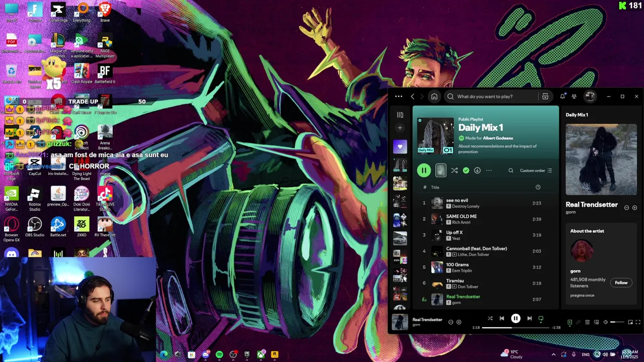Go back using Spotify's back arrow
This screenshot has width=644, height=362.
pos(413,97)
